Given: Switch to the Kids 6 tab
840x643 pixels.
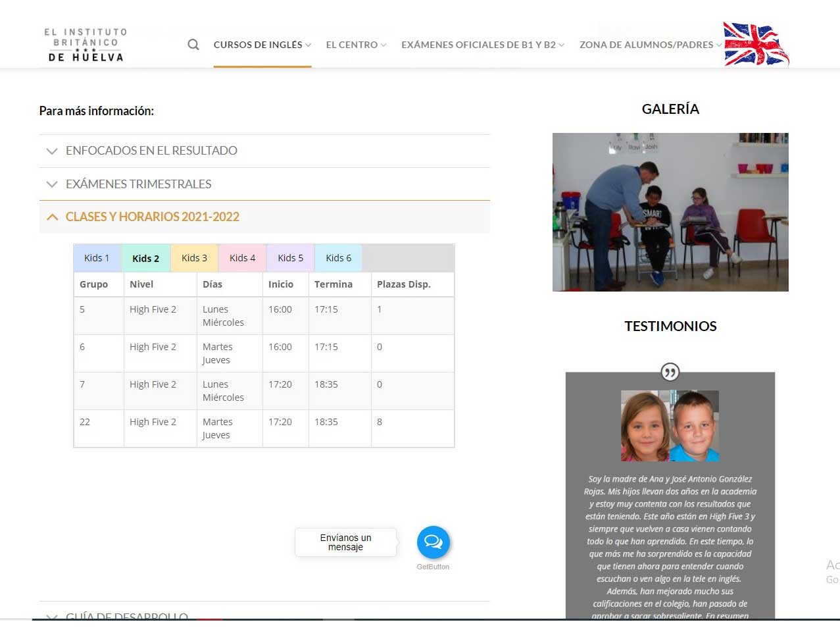Looking at the screenshot, I should coord(338,258).
